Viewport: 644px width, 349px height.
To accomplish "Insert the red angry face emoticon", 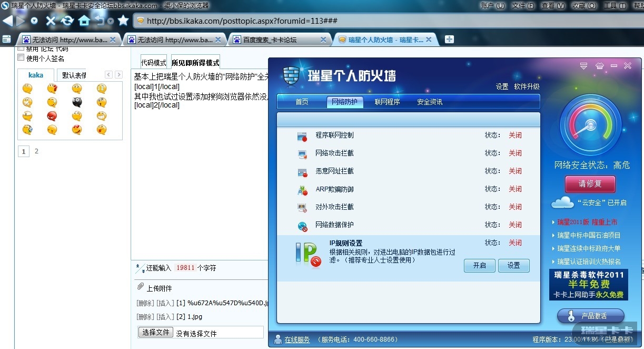I will click(52, 116).
